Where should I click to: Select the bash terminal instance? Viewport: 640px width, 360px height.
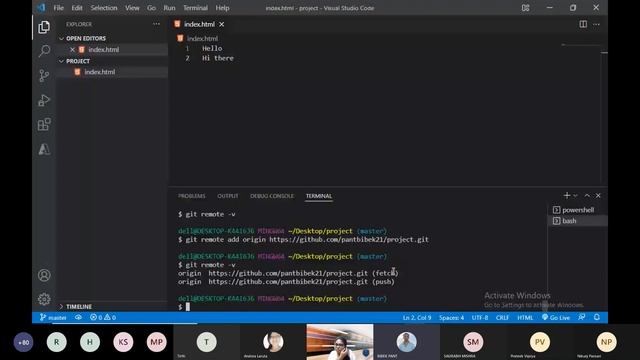coord(577,221)
